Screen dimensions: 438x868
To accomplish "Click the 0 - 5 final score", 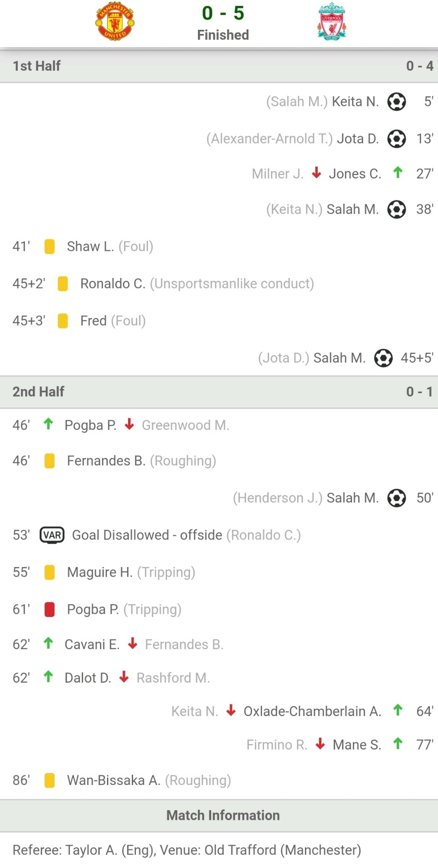I will pyautogui.click(x=223, y=13).
